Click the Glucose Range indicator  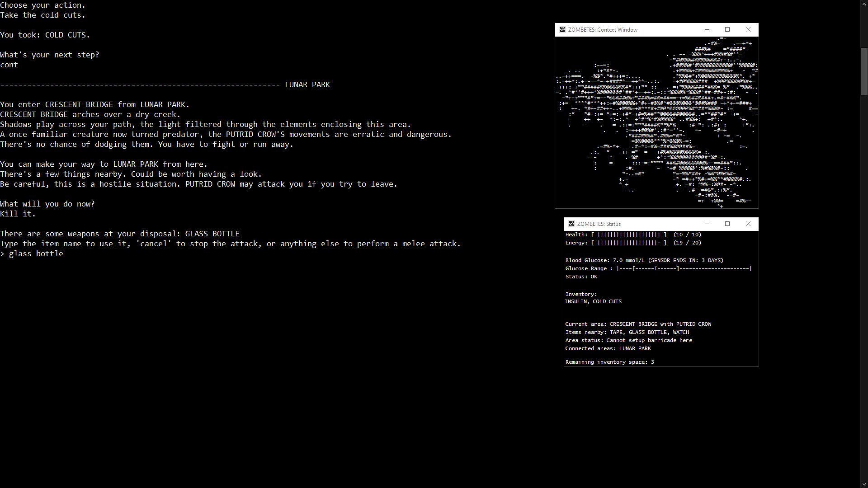[x=684, y=269]
